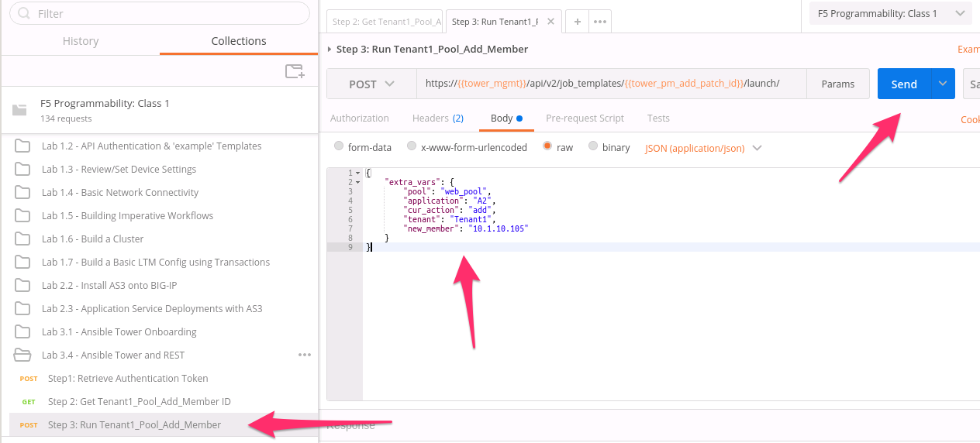Click the new collection folder icon
This screenshot has width=980, height=443.
[295, 71]
